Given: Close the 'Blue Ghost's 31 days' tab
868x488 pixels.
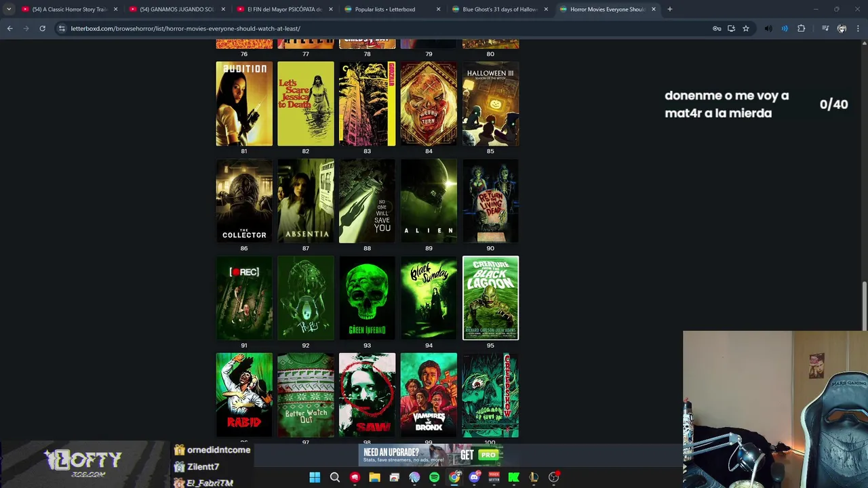Looking at the screenshot, I should pos(546,9).
